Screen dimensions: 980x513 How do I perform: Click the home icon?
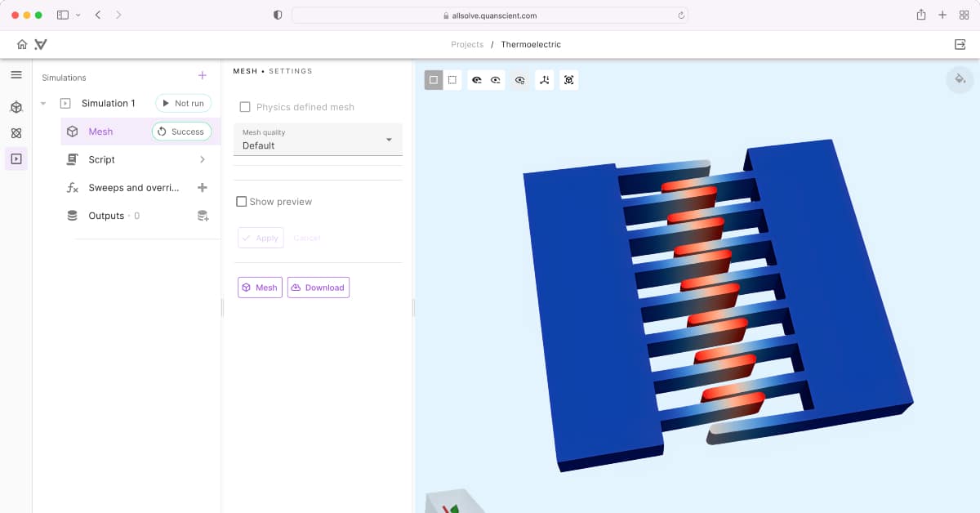(x=22, y=44)
